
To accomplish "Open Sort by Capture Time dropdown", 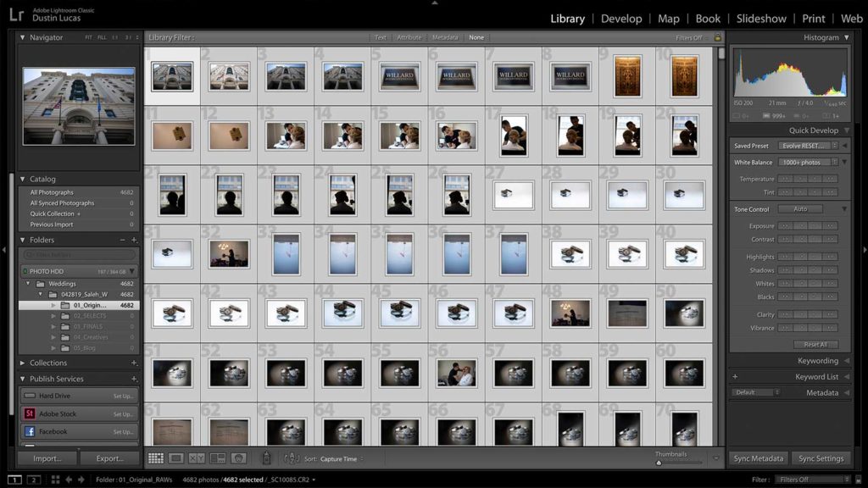I will click(342, 458).
